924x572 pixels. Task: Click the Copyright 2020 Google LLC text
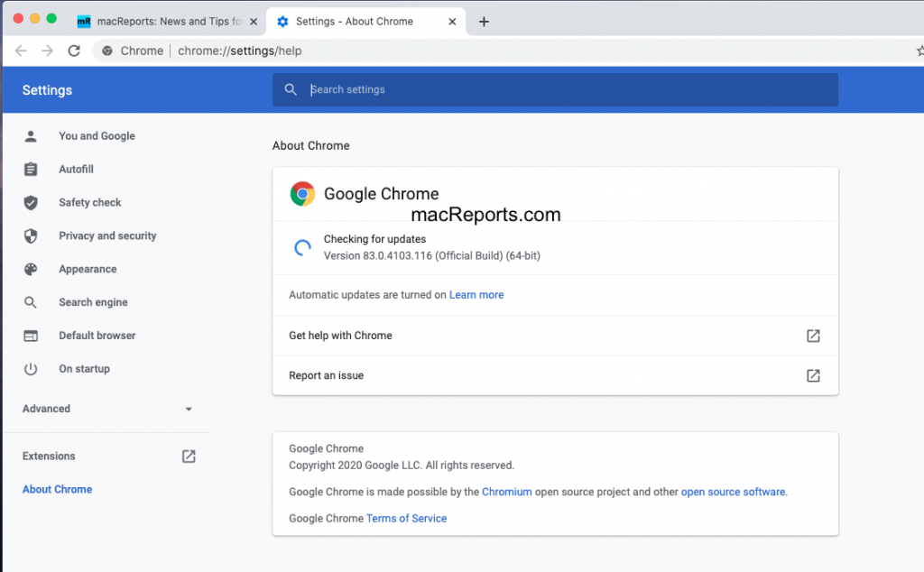(x=402, y=466)
